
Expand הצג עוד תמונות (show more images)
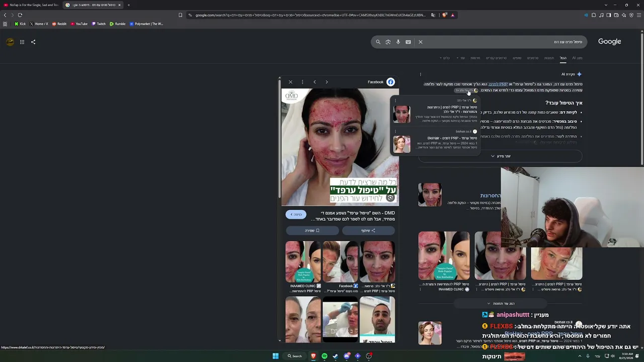click(501, 304)
